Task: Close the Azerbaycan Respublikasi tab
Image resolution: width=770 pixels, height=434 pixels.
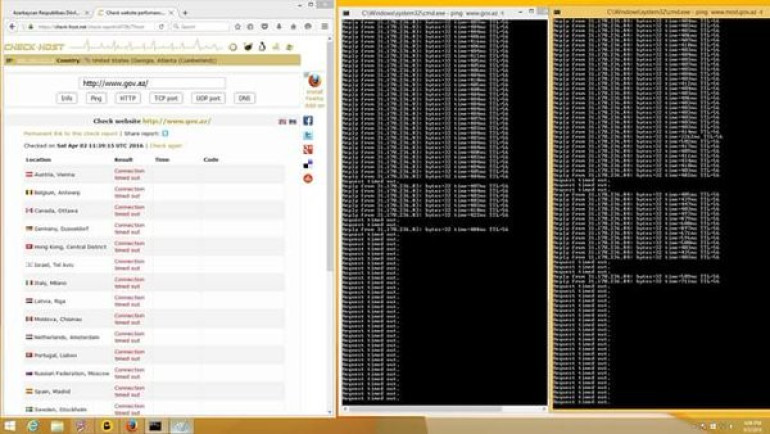Action: [87, 13]
